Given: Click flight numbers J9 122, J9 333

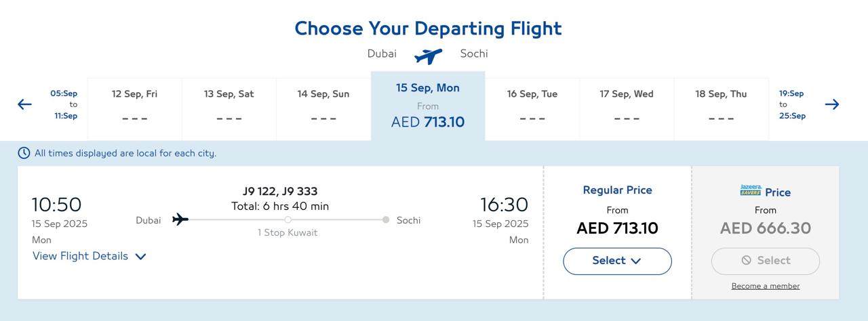Looking at the screenshot, I should click(280, 191).
